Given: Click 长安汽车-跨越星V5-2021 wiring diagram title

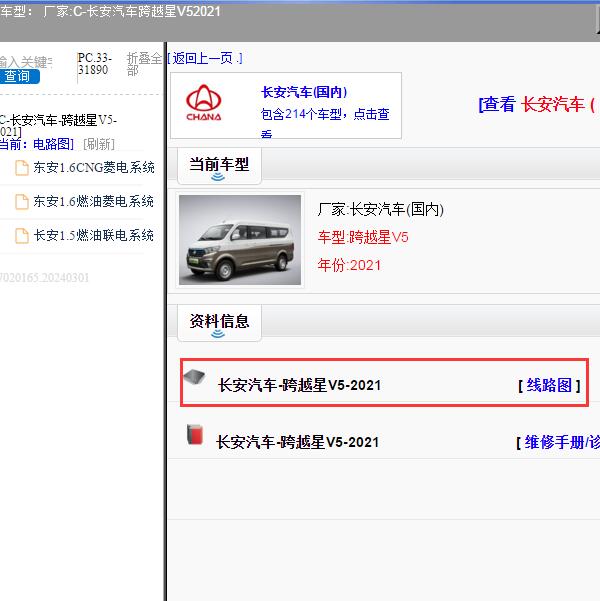Looking at the screenshot, I should click(x=299, y=385).
